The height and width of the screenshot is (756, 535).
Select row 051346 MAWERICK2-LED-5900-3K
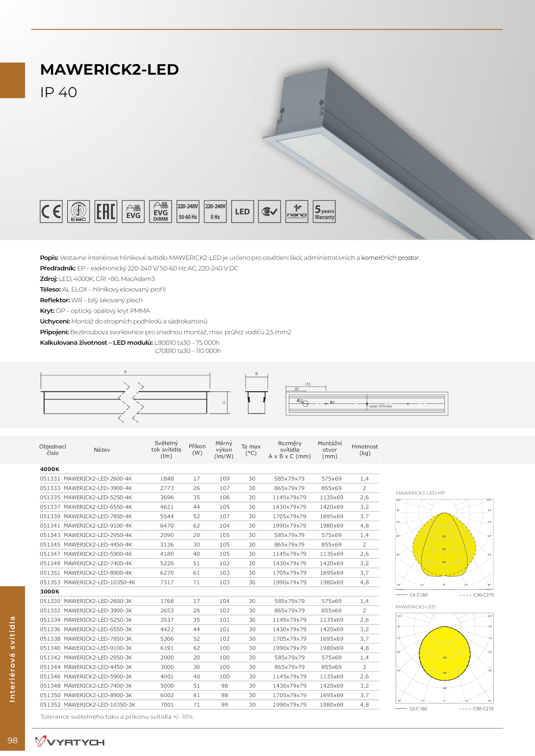(209, 676)
